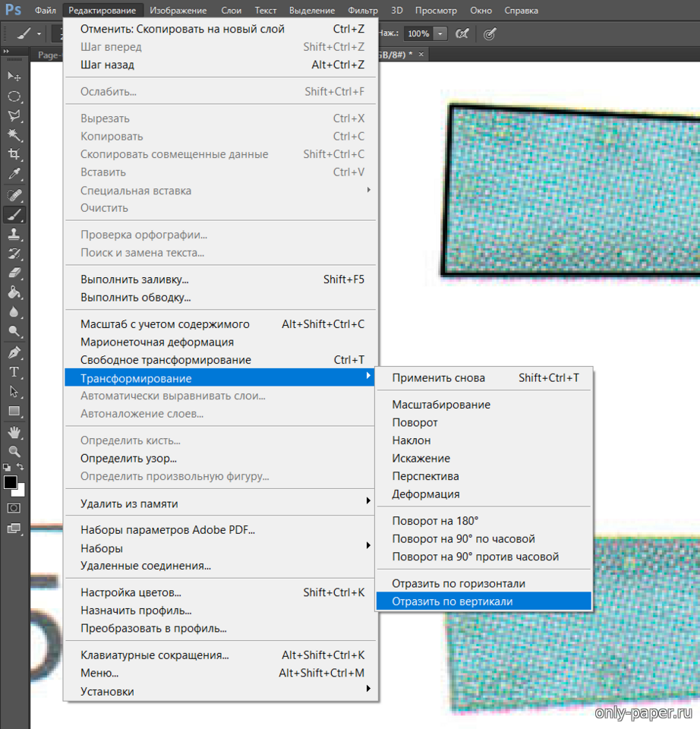Screen dimensions: 700x729
Task: Click Свободное трансформирование
Action: tap(166, 360)
